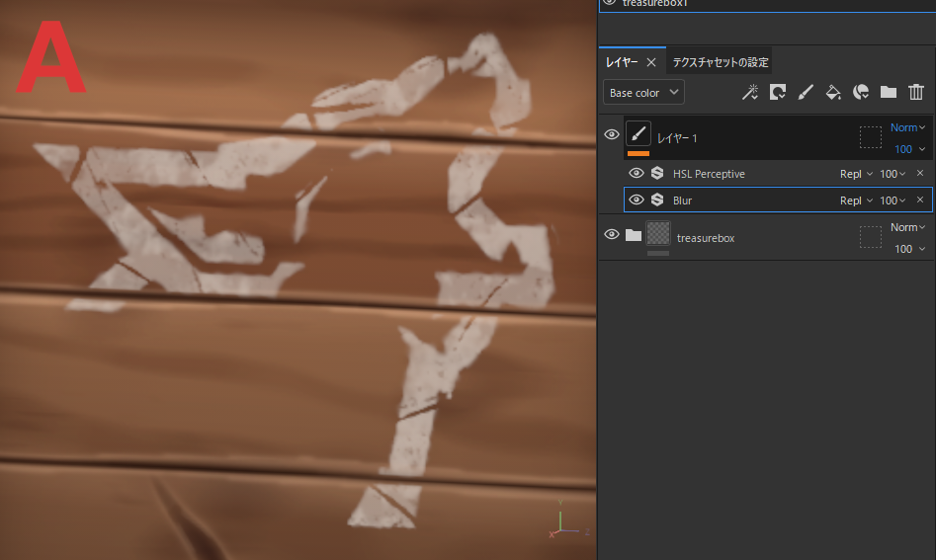Click the treasurebox folder icon

click(x=634, y=235)
